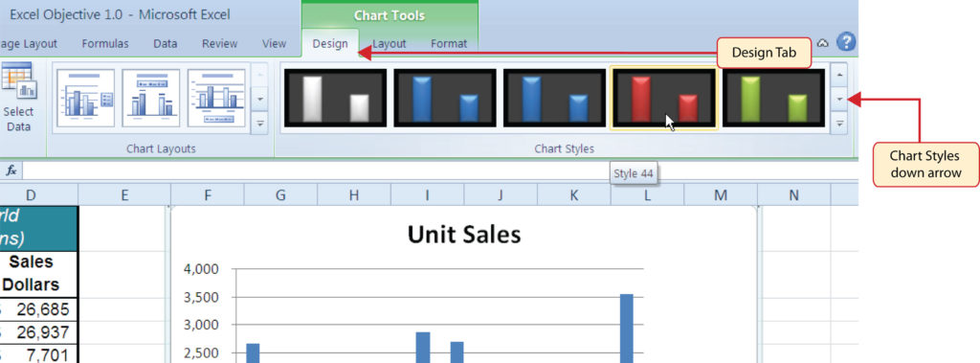
Task: Select column header H
Action: pos(354,195)
